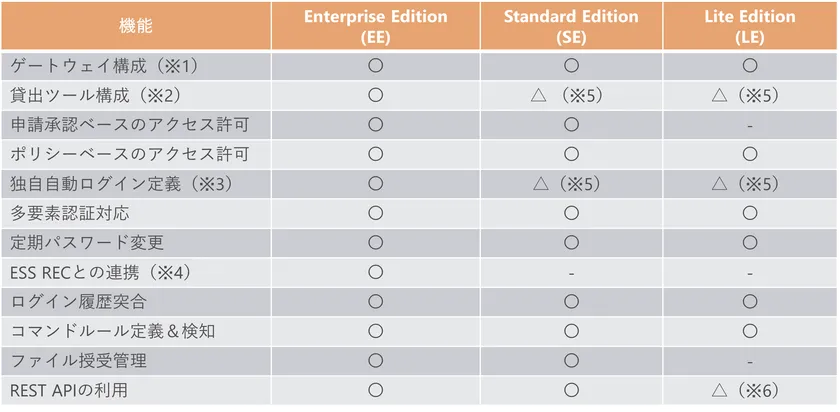This screenshot has width=840, height=412.
Task: Click the Enterprise Edition (EE) column header
Action: tap(375, 26)
